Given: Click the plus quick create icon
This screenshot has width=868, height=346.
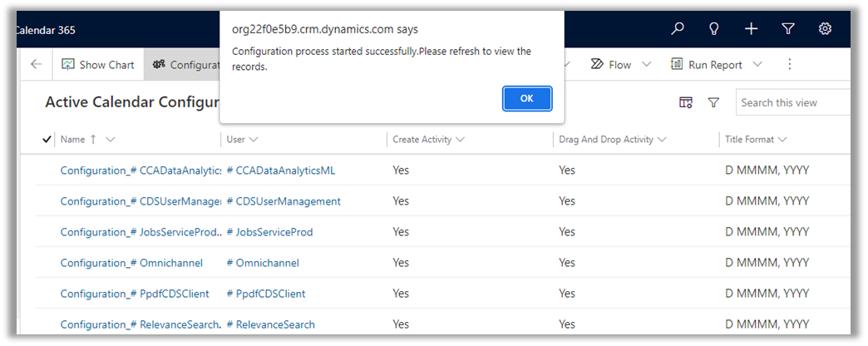Looking at the screenshot, I should (751, 29).
